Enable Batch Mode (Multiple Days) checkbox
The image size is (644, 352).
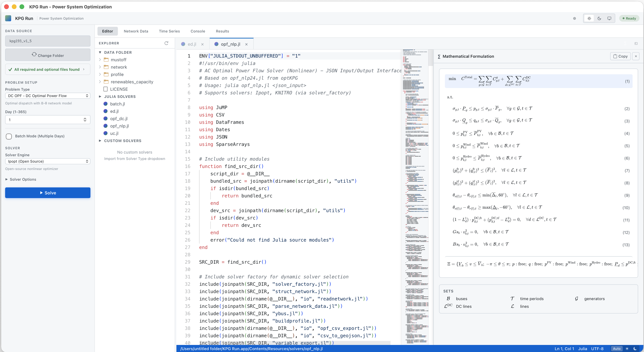pos(9,136)
